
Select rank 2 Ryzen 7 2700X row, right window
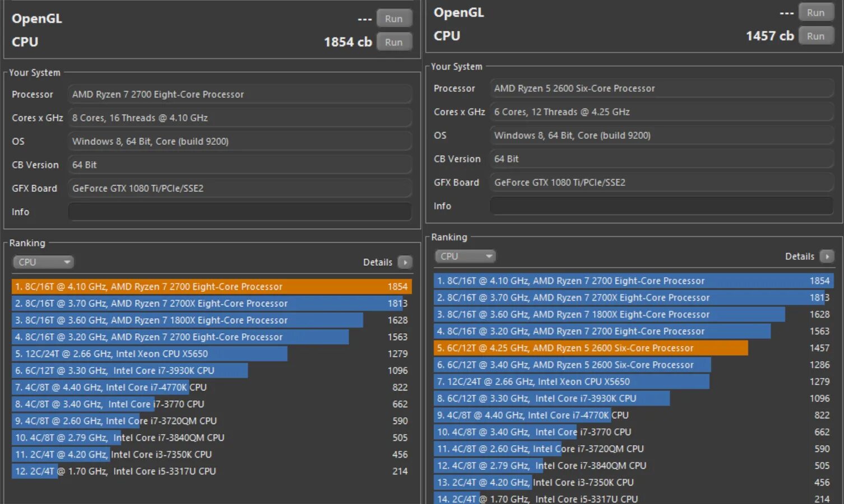(634, 297)
